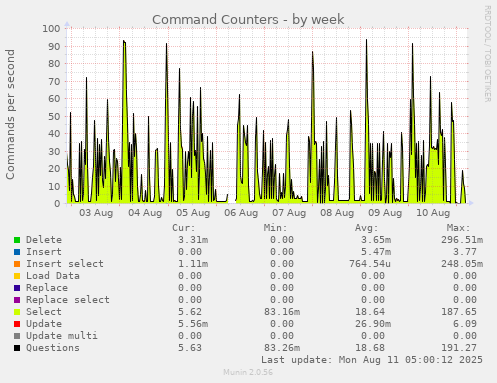This screenshot has height=383, width=497.
Task: Click Insert select average 764.54u
Action: point(370,264)
